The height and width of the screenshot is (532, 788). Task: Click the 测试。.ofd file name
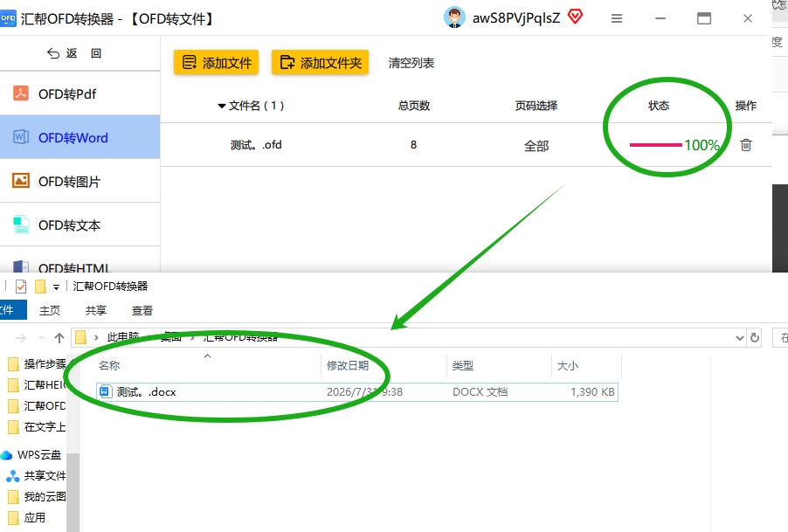(x=256, y=145)
